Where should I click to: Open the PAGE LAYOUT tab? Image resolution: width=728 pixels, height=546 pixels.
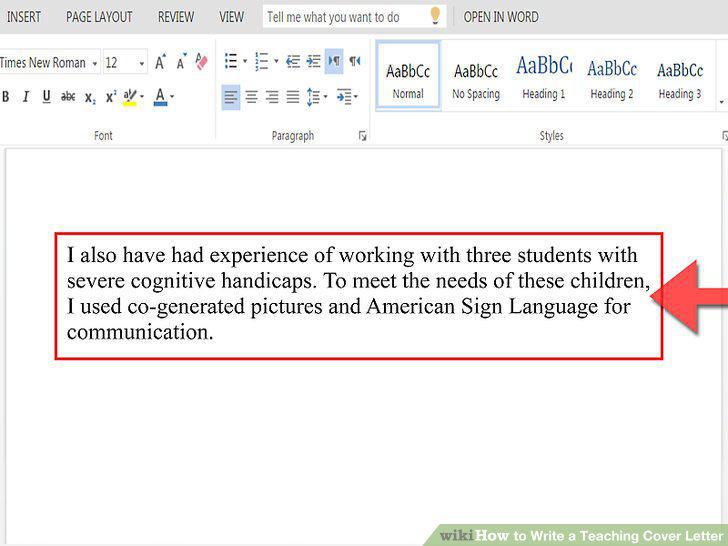point(99,17)
